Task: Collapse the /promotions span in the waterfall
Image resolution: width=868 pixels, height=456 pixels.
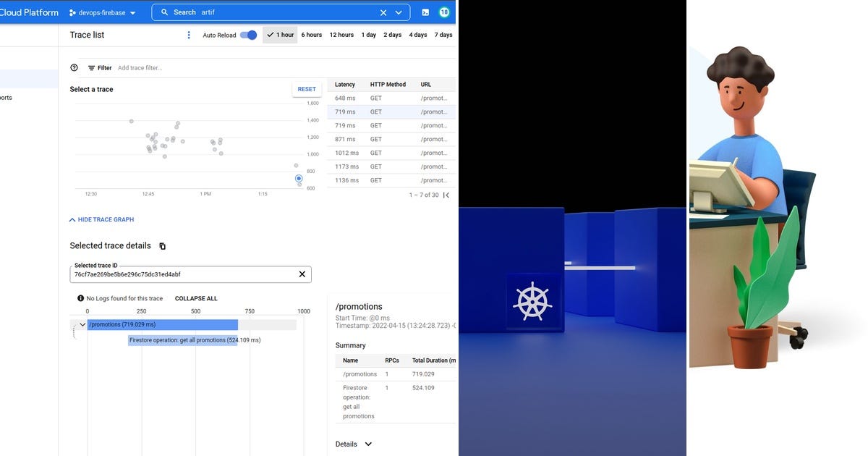Action: [x=82, y=324]
